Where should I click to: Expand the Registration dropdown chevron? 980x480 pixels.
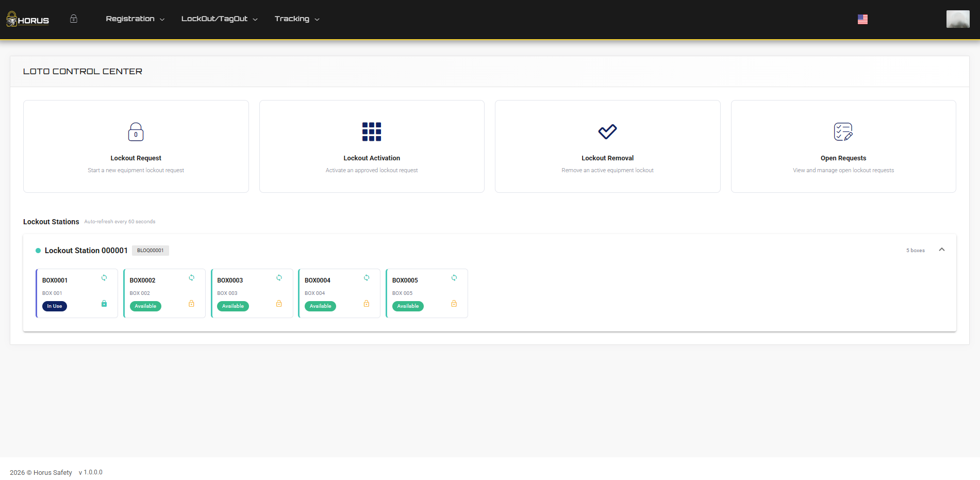click(162, 20)
